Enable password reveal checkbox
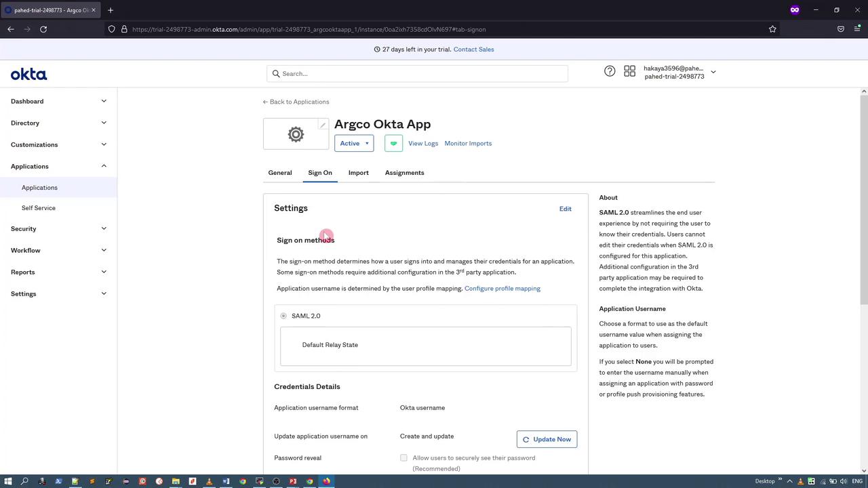 pyautogui.click(x=403, y=458)
